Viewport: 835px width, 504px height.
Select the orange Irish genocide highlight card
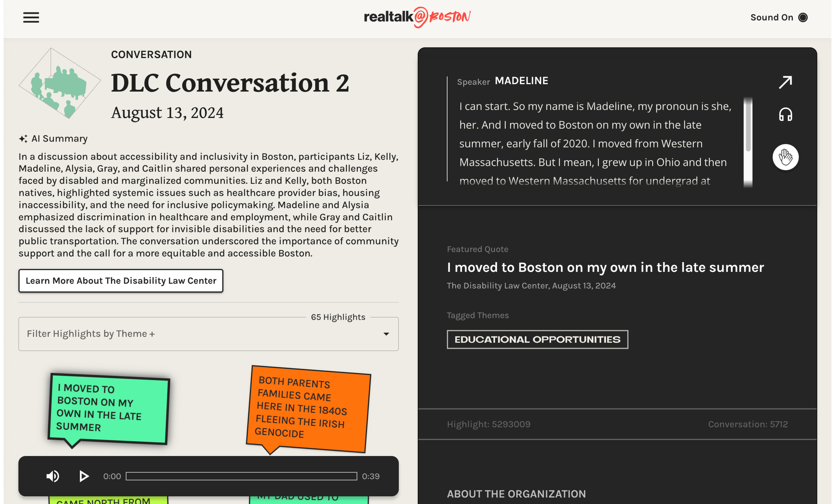308,409
